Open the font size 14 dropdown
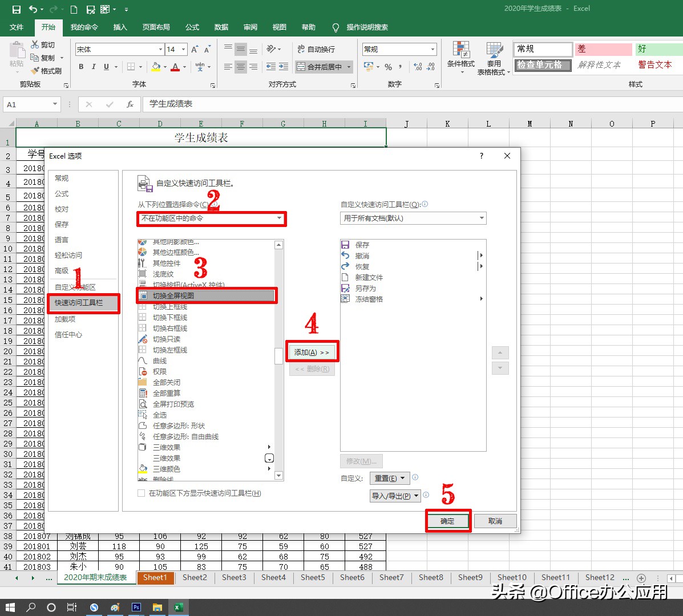The height and width of the screenshot is (616, 683). [183, 49]
